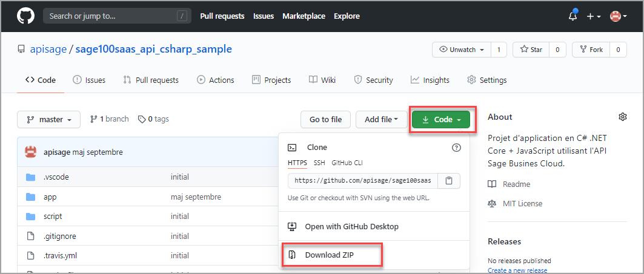Click Create a new release link
This screenshot has height=274, width=644.
click(x=517, y=270)
